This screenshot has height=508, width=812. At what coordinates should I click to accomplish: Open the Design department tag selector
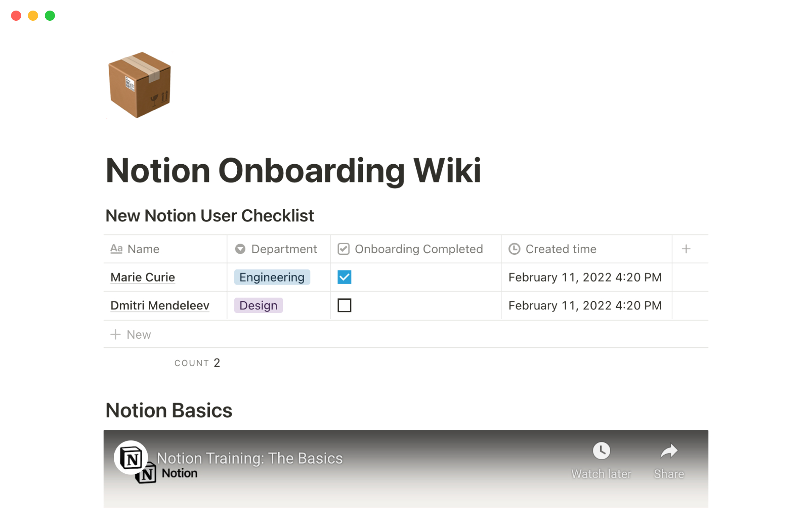tap(258, 305)
